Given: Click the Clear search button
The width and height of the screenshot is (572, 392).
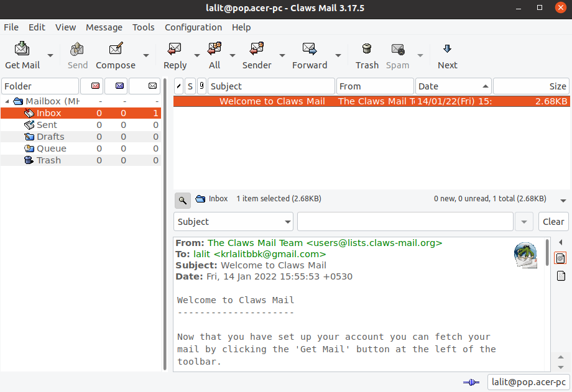Looking at the screenshot, I should [553, 222].
